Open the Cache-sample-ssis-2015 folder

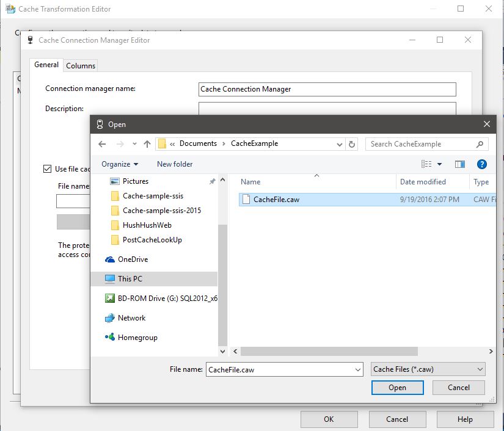(x=162, y=211)
